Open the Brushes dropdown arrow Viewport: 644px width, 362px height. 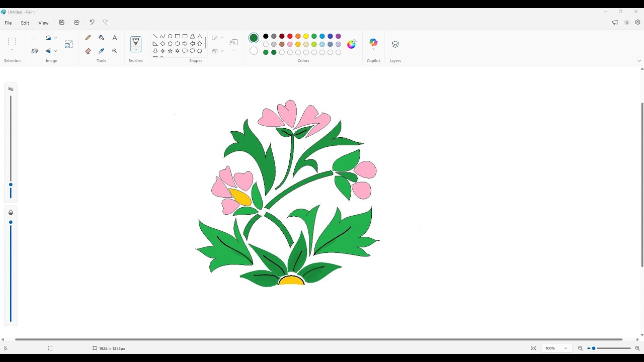point(136,50)
